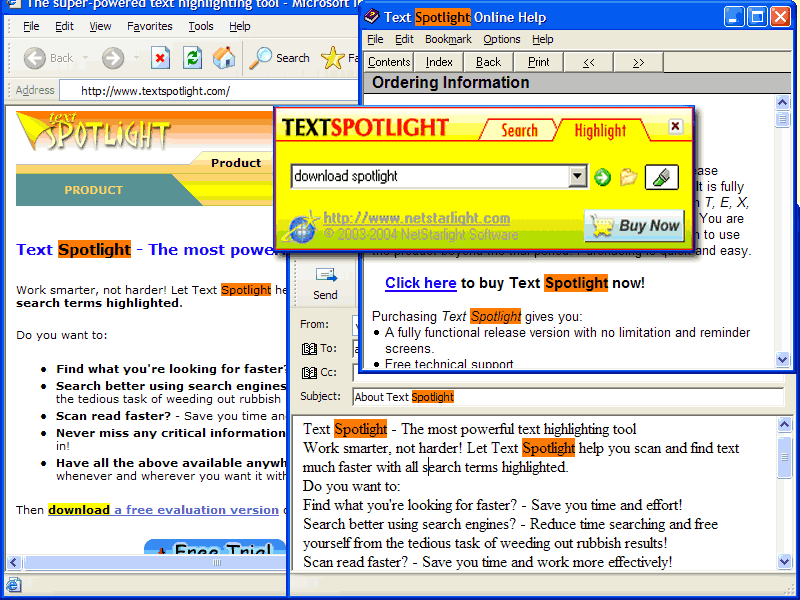The image size is (800, 600).
Task: Click the Print button in Online Help
Action: tap(538, 62)
